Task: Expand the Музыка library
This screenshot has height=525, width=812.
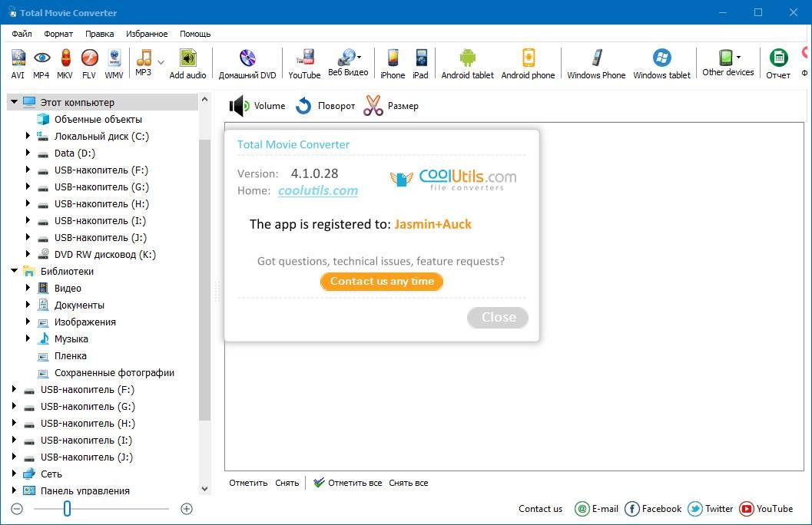Action: click(x=28, y=338)
